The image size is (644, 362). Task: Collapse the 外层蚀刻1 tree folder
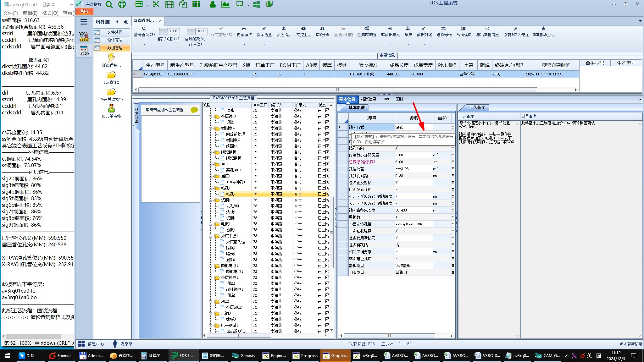click(x=211, y=278)
